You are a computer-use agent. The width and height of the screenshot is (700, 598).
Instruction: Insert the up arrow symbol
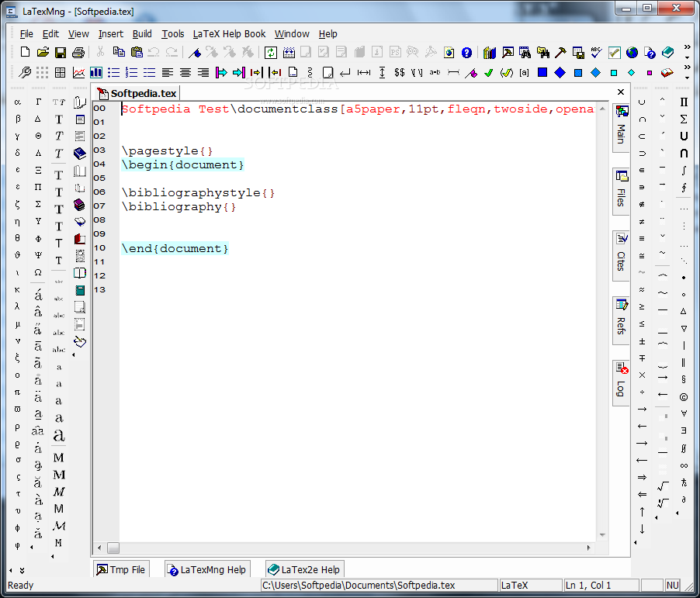click(642, 512)
